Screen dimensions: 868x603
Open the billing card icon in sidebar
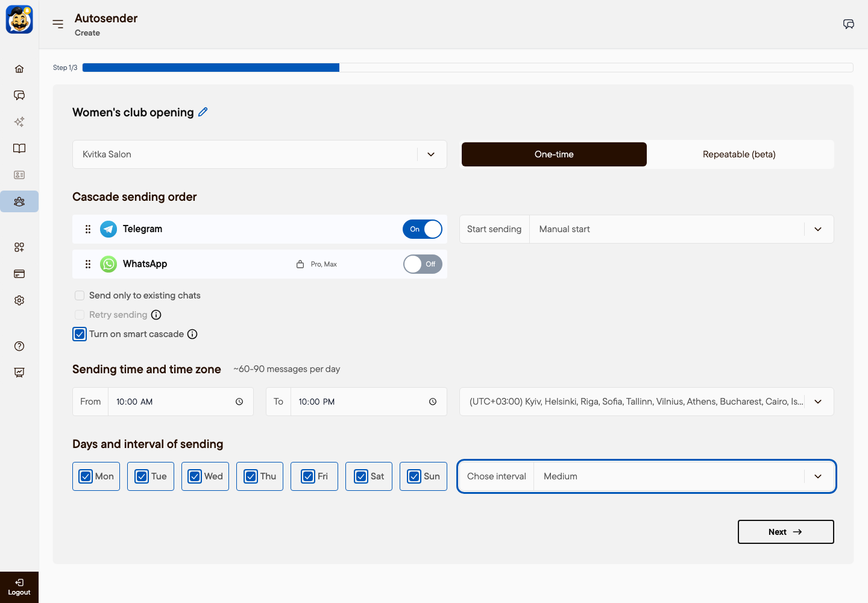pos(19,274)
